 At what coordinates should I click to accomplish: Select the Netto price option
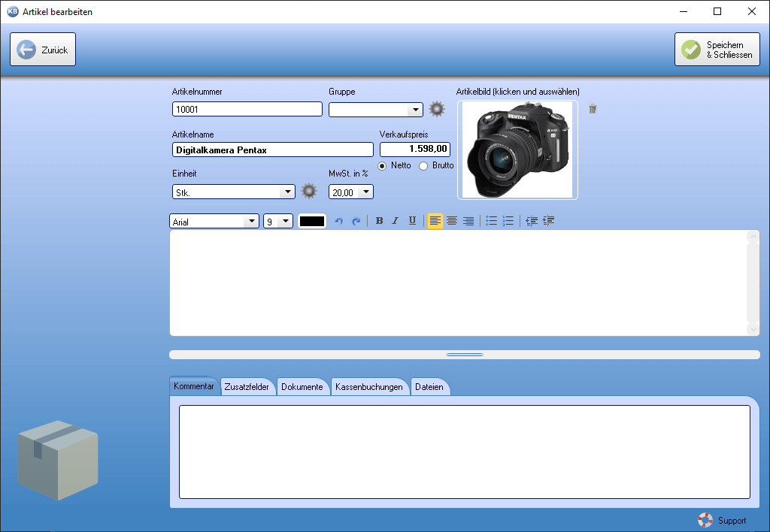(382, 165)
